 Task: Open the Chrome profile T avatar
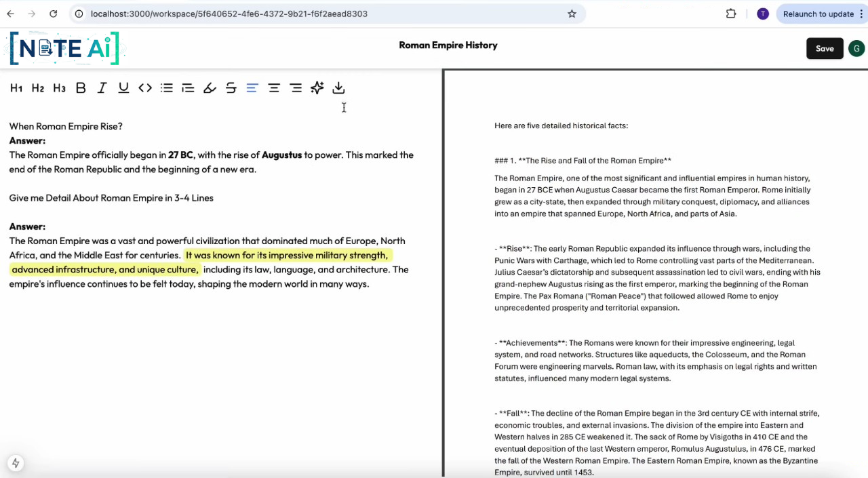[763, 14]
